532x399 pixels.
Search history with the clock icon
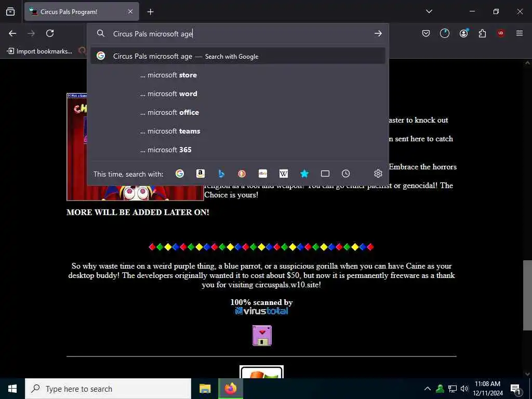click(x=345, y=174)
